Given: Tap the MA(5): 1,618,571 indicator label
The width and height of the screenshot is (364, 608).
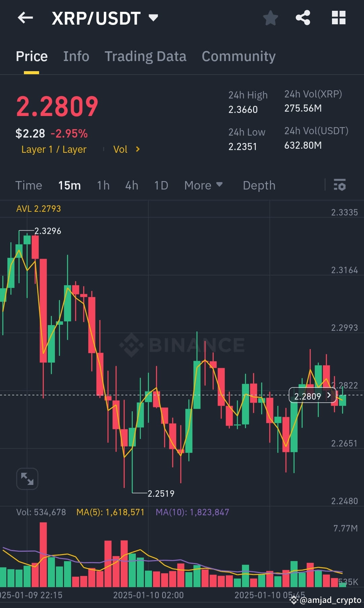Looking at the screenshot, I should (110, 512).
